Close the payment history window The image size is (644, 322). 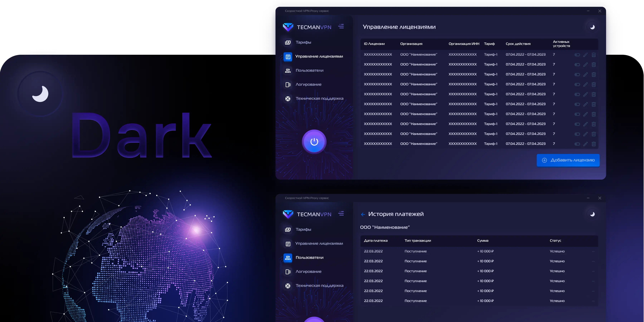pyautogui.click(x=599, y=198)
